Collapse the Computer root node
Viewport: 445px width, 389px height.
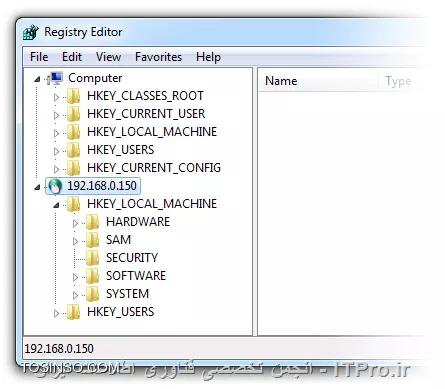coord(37,79)
